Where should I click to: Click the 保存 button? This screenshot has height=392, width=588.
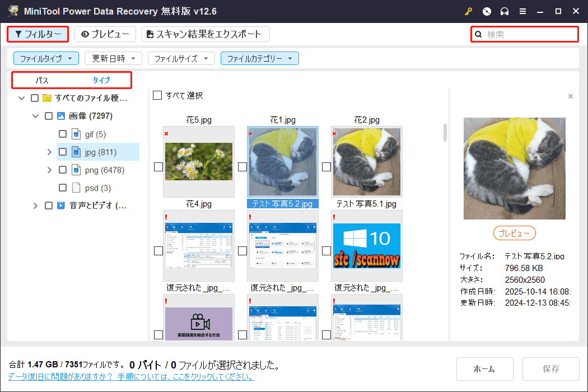click(550, 368)
